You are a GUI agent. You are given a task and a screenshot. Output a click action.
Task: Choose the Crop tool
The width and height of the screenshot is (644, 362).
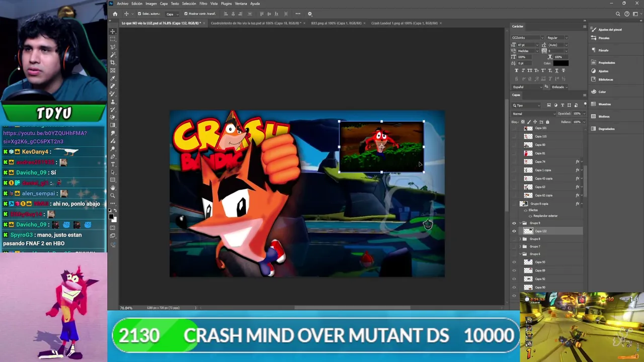click(113, 62)
